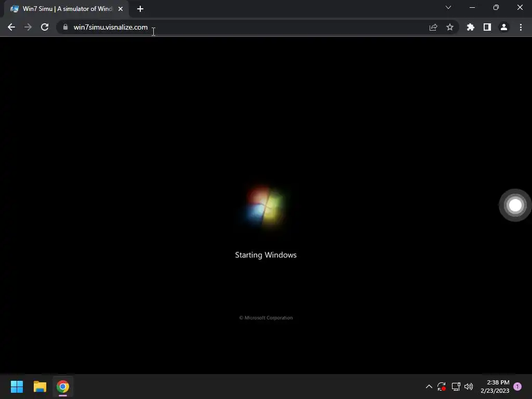The height and width of the screenshot is (399, 532).
Task: Show hidden system tray icons
Action: (429, 387)
